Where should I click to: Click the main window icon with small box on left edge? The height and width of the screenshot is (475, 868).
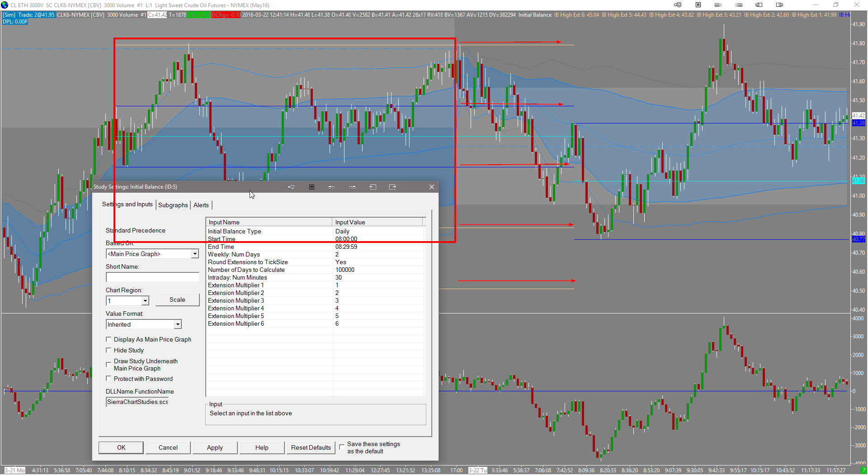[759, 5]
